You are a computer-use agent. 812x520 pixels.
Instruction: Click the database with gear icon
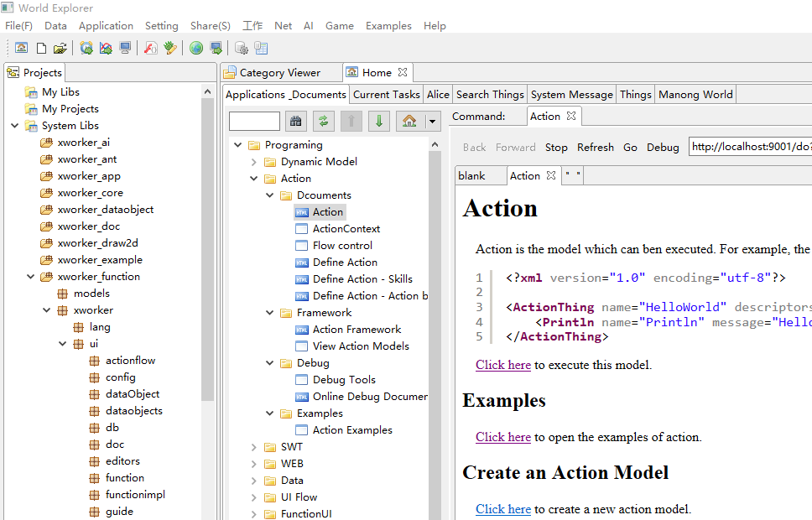(x=242, y=48)
